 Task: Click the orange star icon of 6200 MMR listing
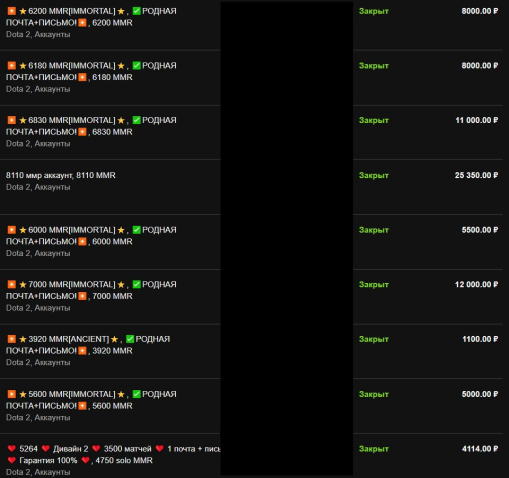point(12,11)
